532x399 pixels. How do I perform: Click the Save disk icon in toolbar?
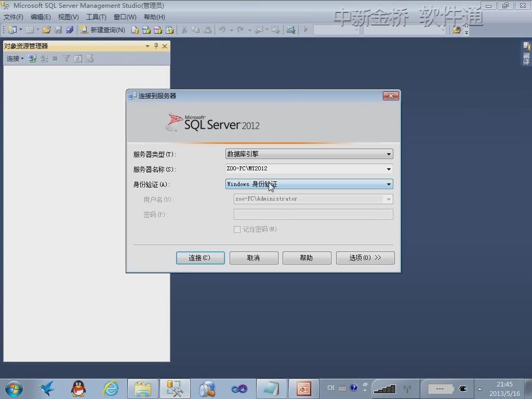click(58, 30)
